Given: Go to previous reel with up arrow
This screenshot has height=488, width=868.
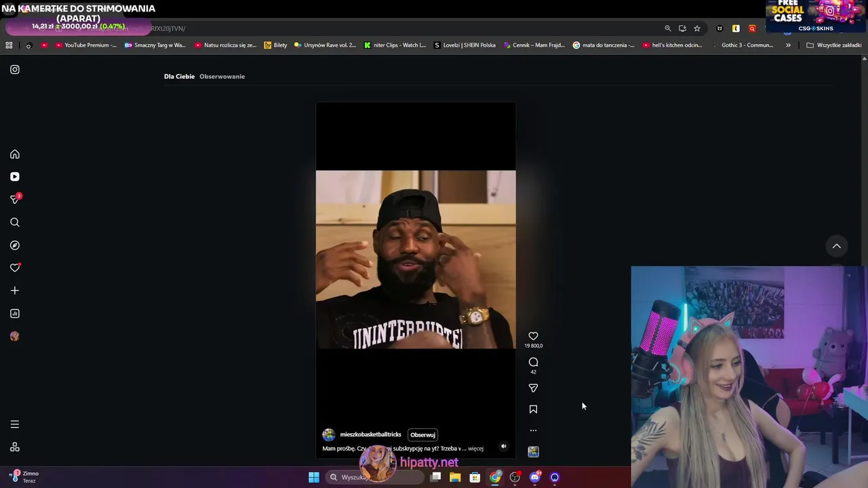Looking at the screenshot, I should [x=837, y=246].
